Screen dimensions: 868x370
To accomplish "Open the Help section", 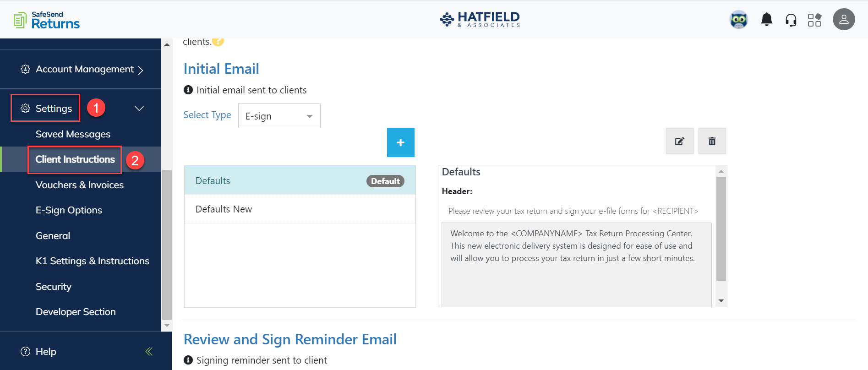I will (44, 351).
